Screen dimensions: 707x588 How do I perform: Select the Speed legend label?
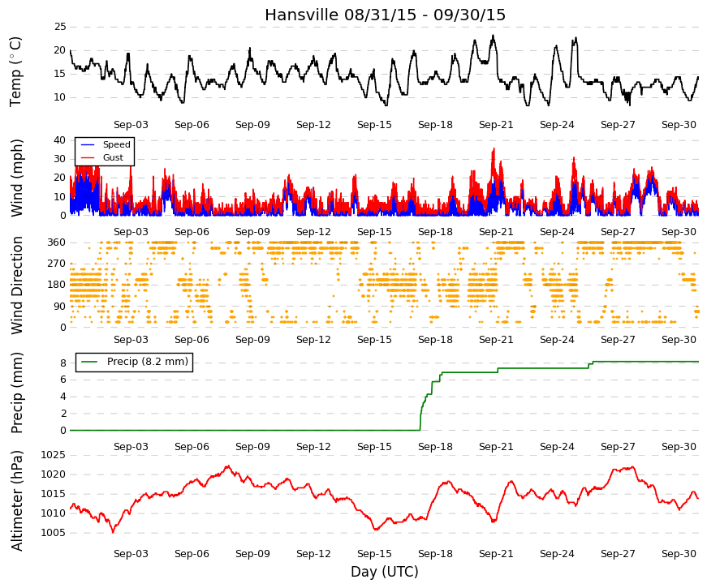pos(116,144)
